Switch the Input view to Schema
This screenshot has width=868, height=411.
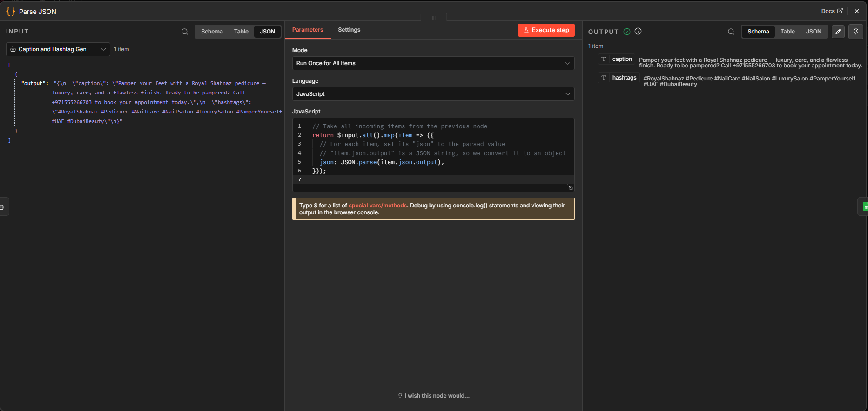point(212,32)
